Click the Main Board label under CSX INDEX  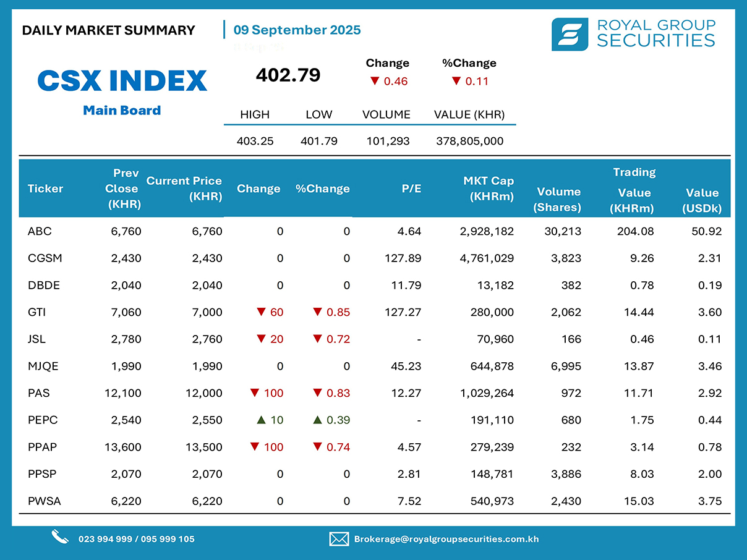122,111
